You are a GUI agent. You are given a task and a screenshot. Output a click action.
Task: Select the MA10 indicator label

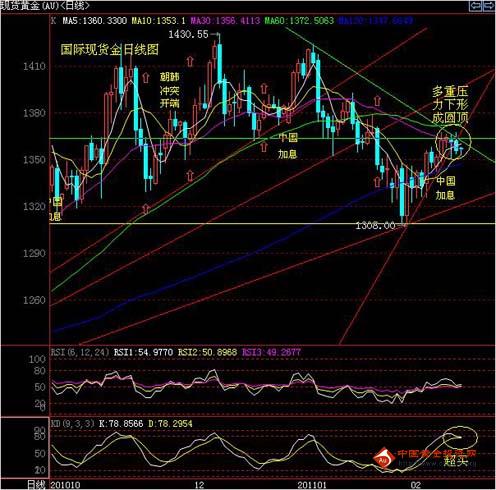(158, 21)
